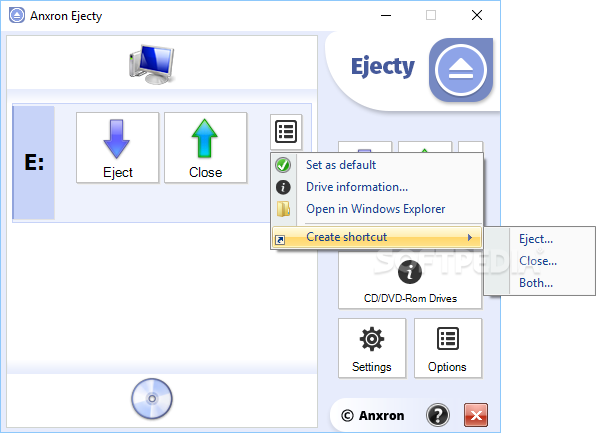596x433 pixels.
Task: Click the Ejecty eject logo icon
Action: tap(461, 70)
